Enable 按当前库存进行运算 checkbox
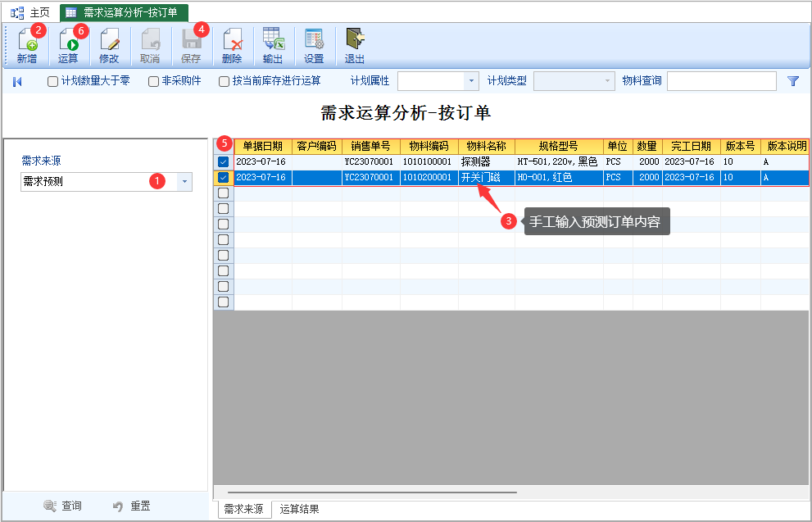Viewport: 812px width, 522px height. point(224,81)
